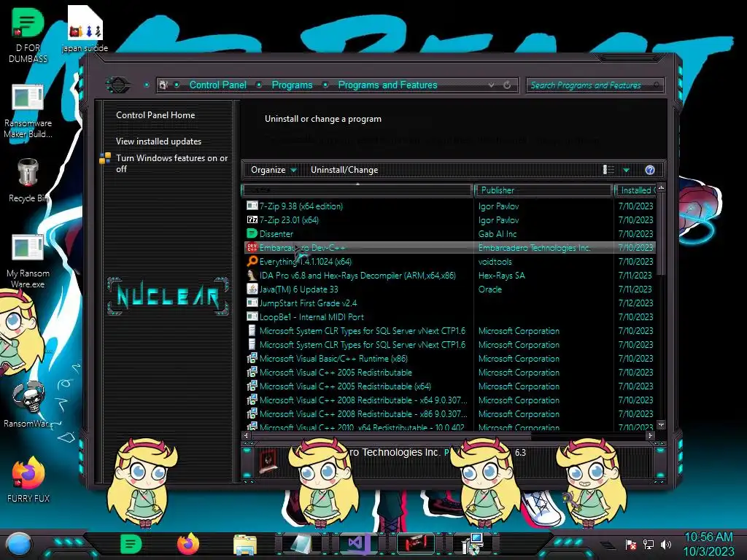
Task: Open Programs and Features taskbar button
Action: (x=473, y=544)
